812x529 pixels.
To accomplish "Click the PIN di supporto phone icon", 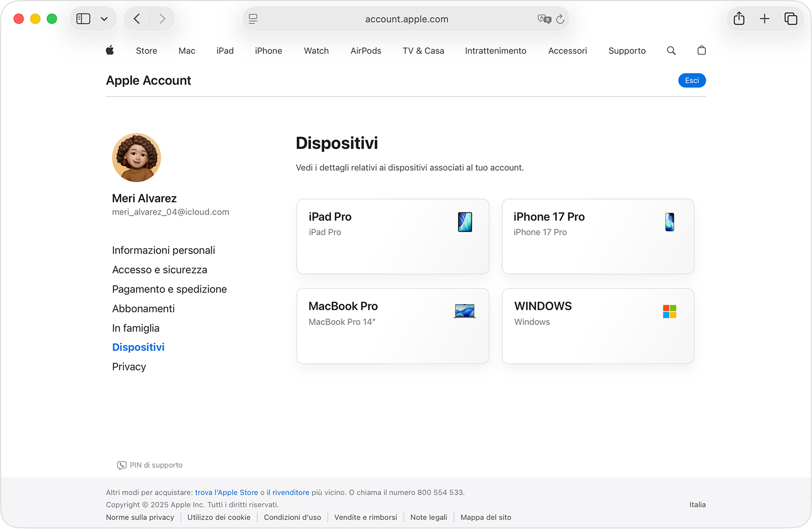I will pyautogui.click(x=121, y=465).
